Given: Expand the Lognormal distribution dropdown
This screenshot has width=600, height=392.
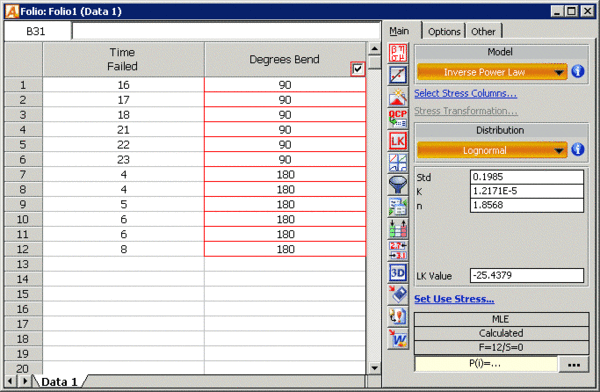Looking at the screenshot, I should (492, 150).
